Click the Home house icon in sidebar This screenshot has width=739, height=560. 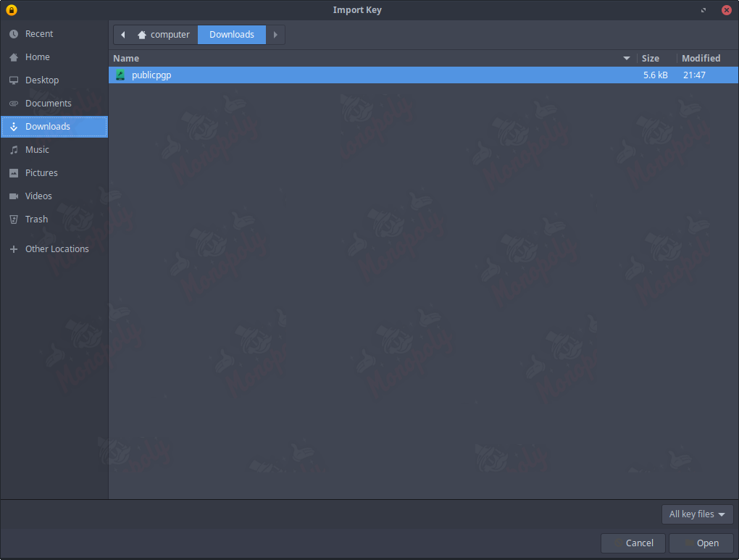point(13,57)
